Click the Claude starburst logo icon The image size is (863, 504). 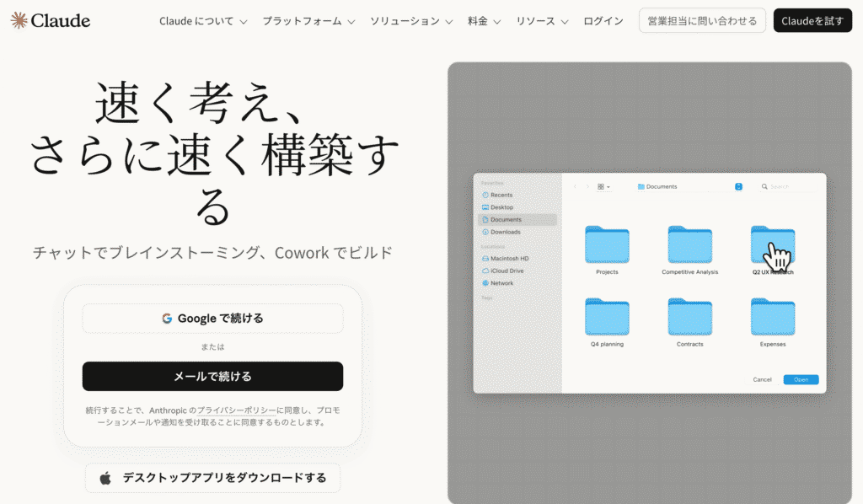(19, 20)
